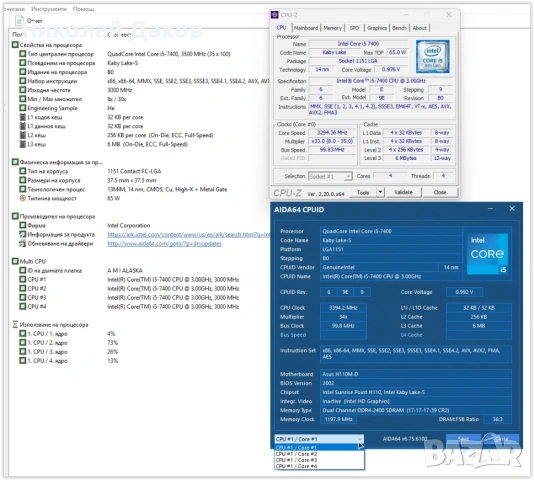534x480 pixels.
Task: Open the Socket #1 selection dropdown
Action: [x=330, y=176]
